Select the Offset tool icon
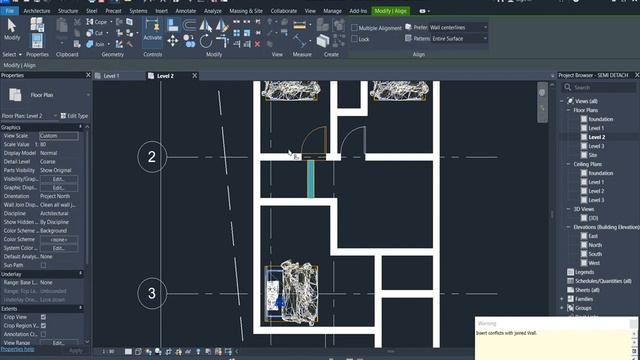The image size is (640, 360). tap(189, 25)
